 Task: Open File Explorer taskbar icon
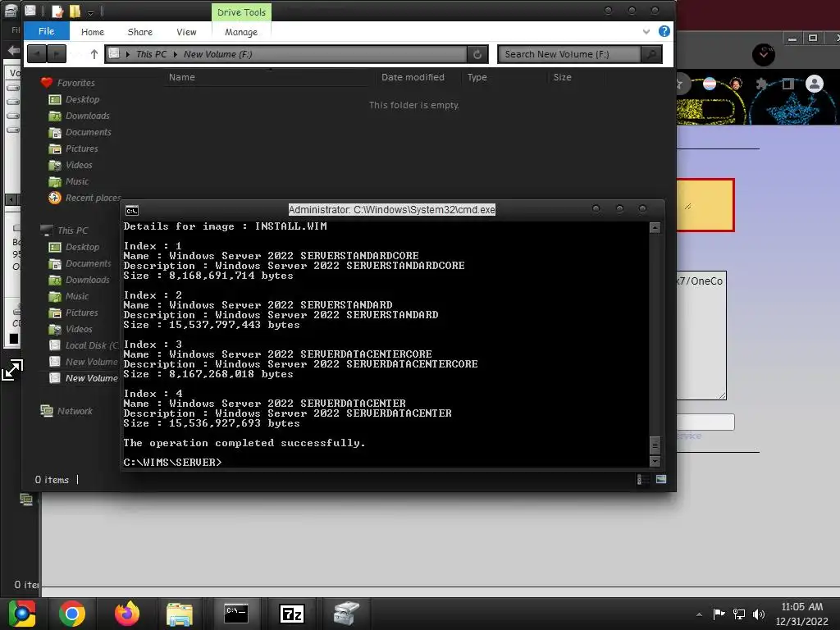point(180,614)
